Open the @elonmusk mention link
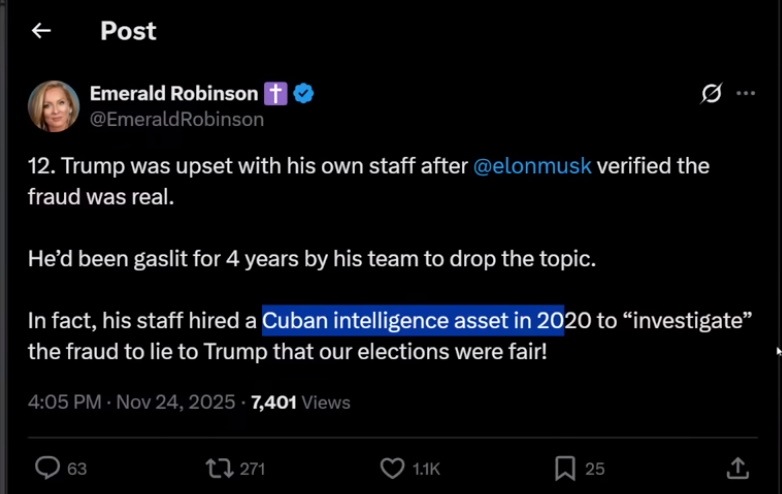The height and width of the screenshot is (494, 782). pos(532,166)
